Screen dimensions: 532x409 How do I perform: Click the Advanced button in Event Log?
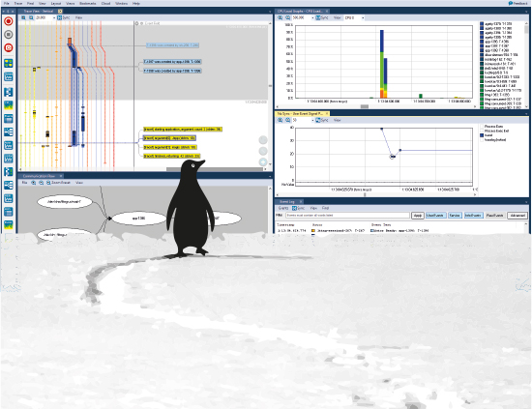coord(517,216)
